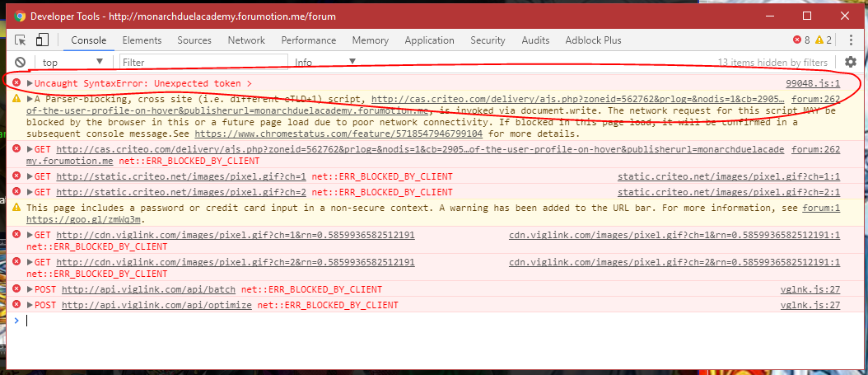Switch to the Application tab
The width and height of the screenshot is (868, 375).
click(x=430, y=40)
